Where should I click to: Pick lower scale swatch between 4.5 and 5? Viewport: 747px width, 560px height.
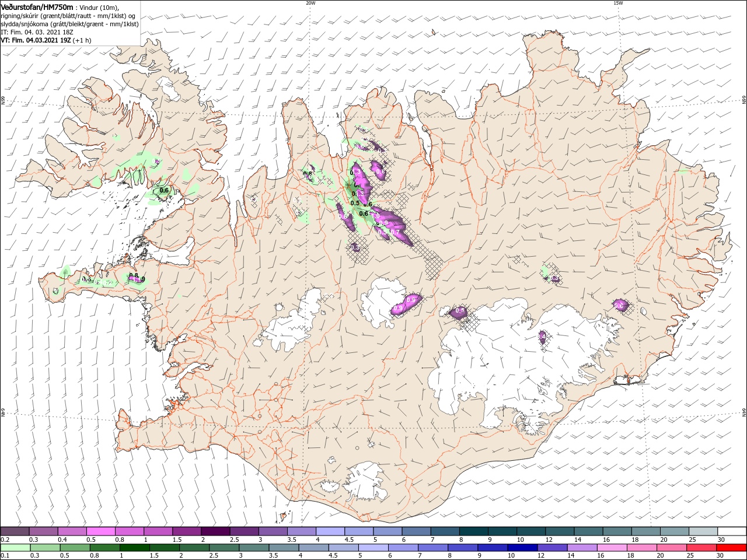[343, 548]
